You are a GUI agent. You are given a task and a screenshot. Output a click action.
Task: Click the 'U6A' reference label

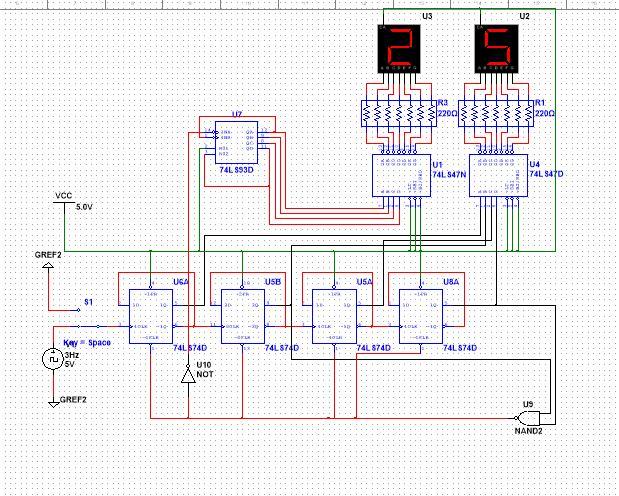coord(181,282)
